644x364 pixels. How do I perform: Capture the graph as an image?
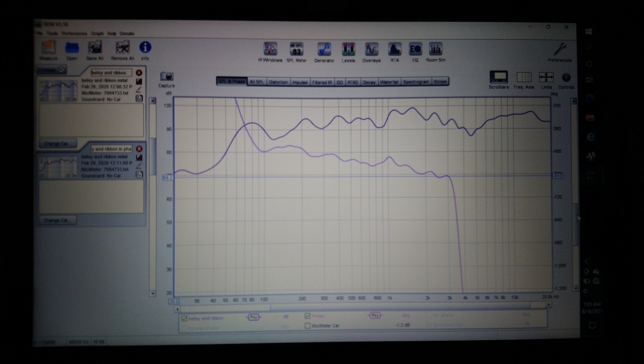pos(166,79)
